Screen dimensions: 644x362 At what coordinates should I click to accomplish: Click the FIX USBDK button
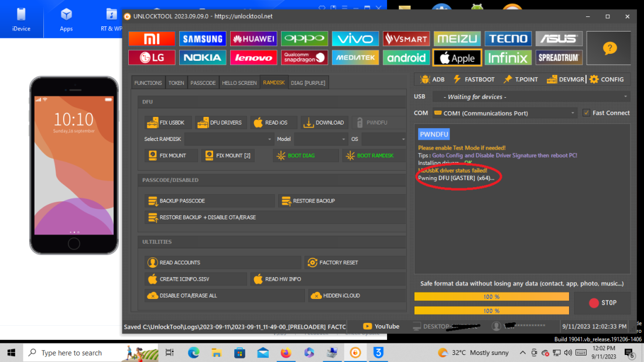coord(167,122)
